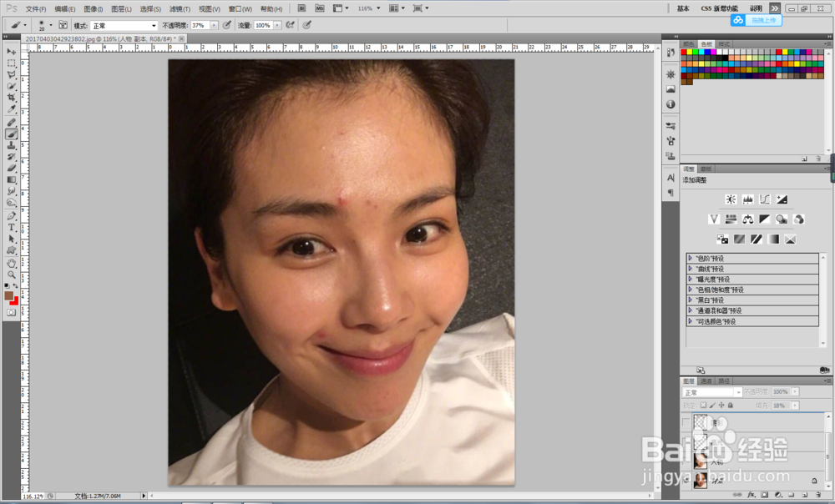Viewport: 835px width, 504px height.
Task: Show more workspaces with double arrow
Action: click(x=774, y=8)
